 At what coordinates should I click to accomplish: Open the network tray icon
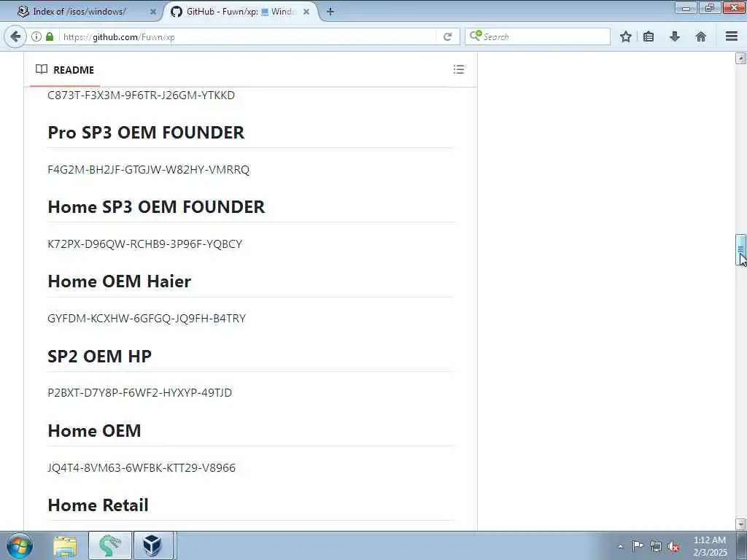[656, 546]
